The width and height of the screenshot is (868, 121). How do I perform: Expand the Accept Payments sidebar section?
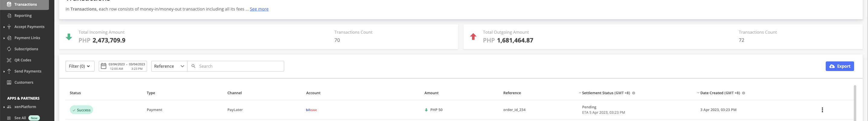pos(4,27)
